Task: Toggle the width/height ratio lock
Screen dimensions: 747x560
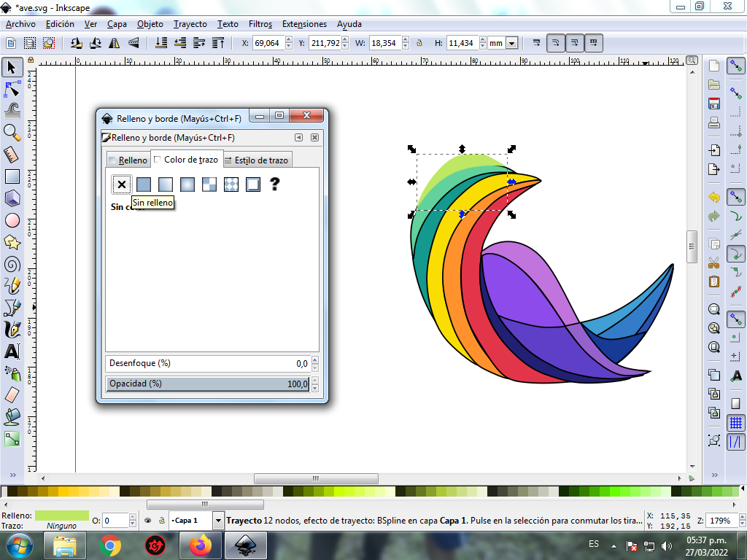Action: click(x=419, y=44)
